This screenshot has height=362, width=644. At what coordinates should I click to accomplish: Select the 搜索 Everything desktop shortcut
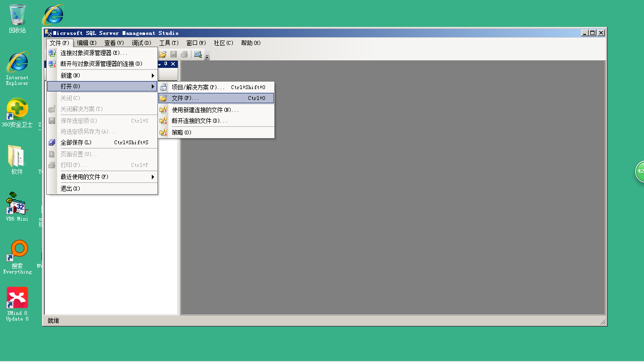coord(17,257)
